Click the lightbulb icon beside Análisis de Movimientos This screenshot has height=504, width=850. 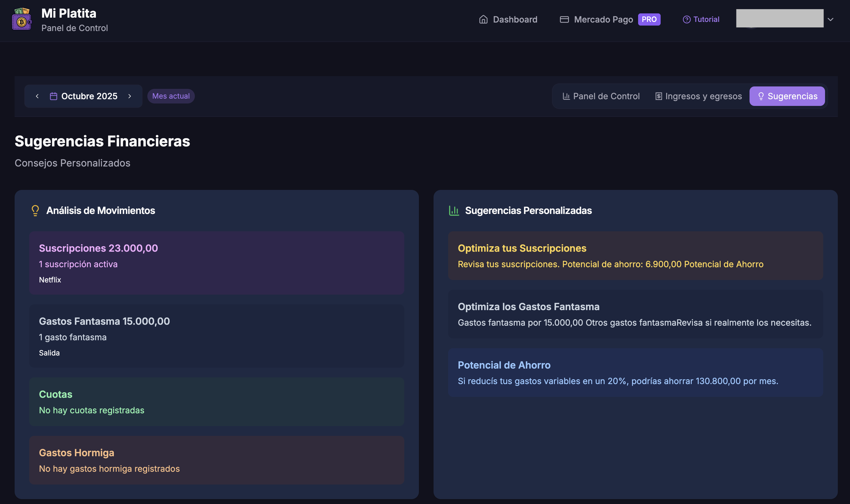tap(35, 211)
